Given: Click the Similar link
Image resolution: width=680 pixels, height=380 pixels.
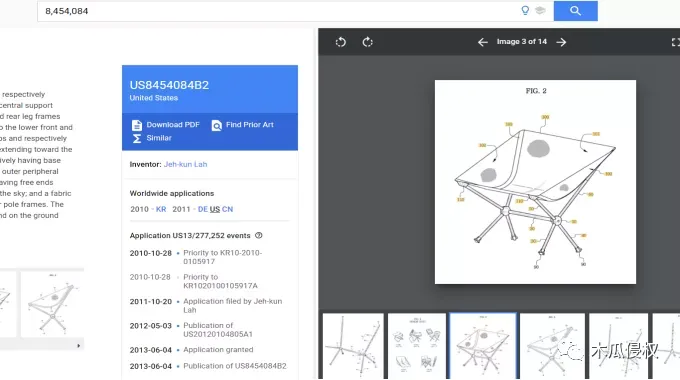Looking at the screenshot, I should (x=152, y=138).
